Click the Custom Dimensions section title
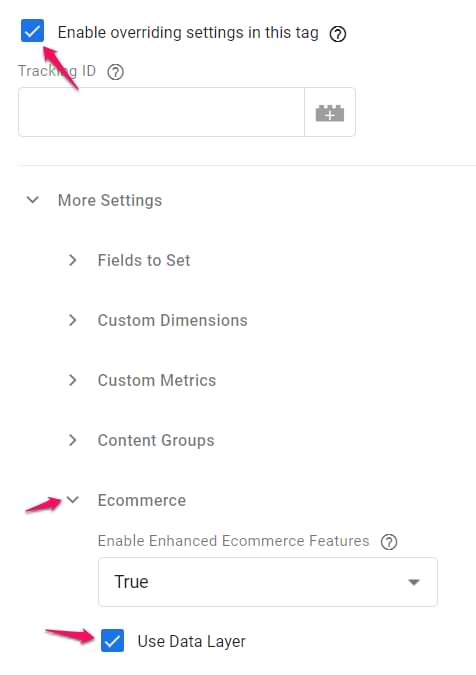Viewport: 476px width, 675px height. (x=173, y=320)
